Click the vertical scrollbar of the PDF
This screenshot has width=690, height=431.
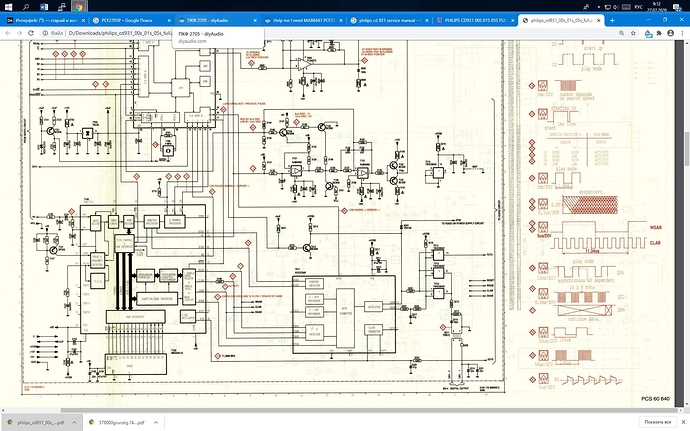(x=687, y=148)
